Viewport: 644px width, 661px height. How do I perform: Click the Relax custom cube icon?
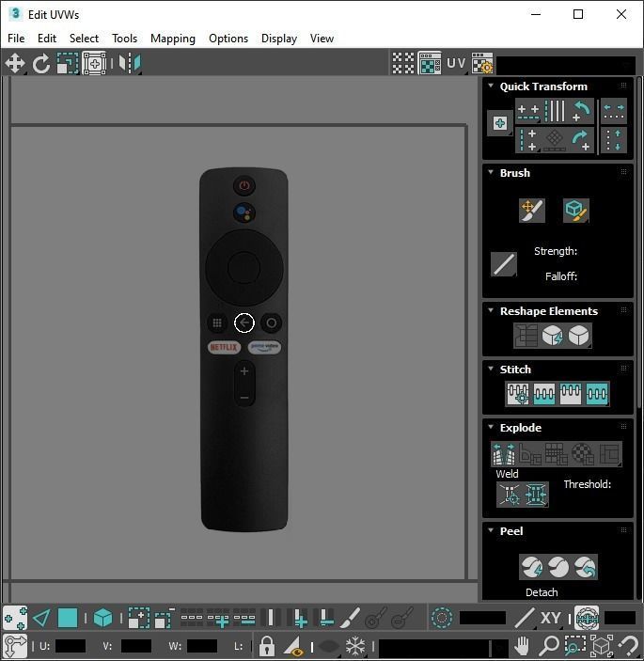(579, 336)
